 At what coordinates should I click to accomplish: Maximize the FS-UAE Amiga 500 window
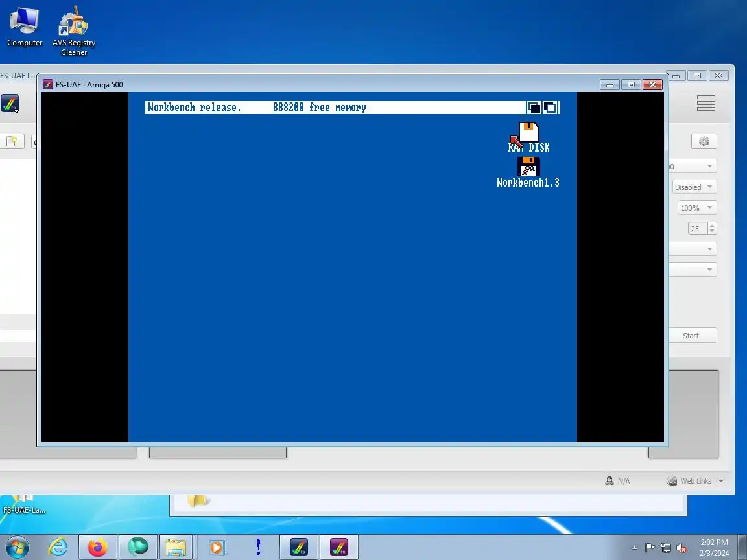(x=631, y=85)
